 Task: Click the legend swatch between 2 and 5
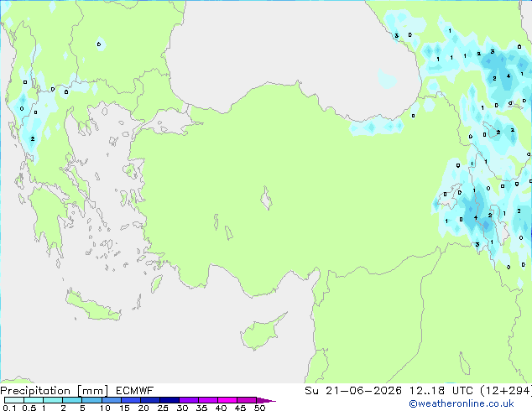click(x=72, y=400)
